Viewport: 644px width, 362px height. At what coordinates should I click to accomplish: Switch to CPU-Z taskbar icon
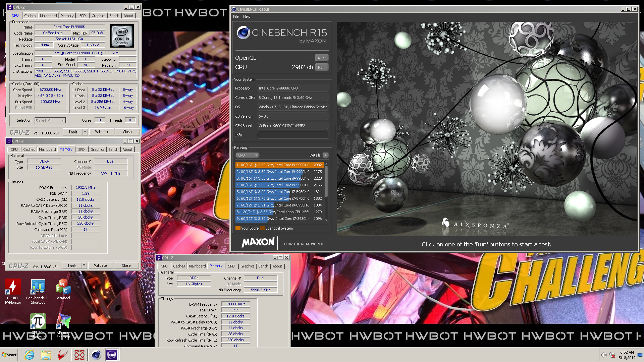(112, 355)
